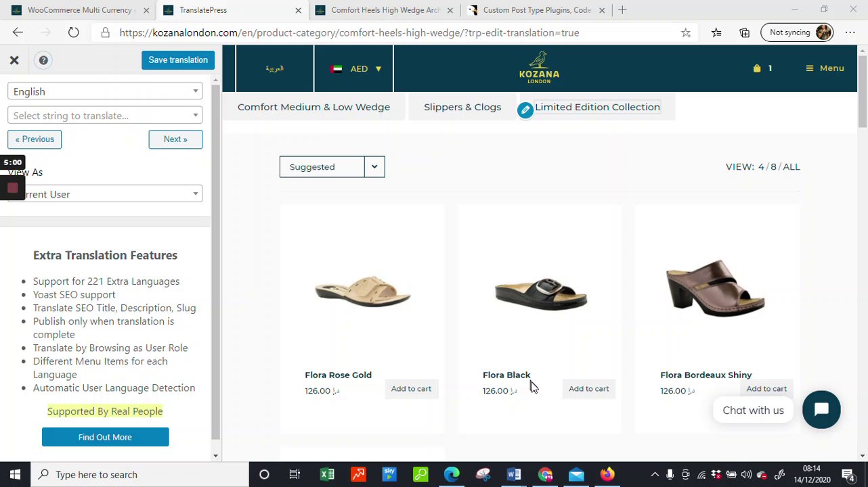
Task: Add page to favorites star icon
Action: [686, 32]
